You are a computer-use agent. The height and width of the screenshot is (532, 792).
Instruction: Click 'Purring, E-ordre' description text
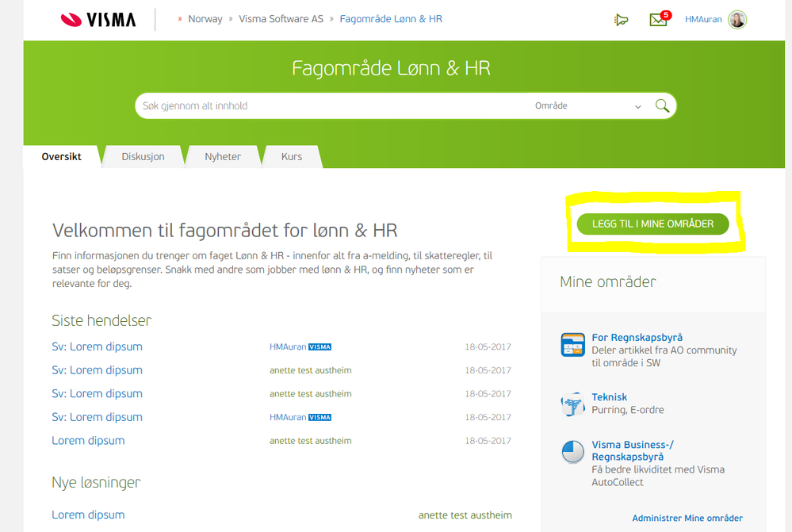(627, 410)
